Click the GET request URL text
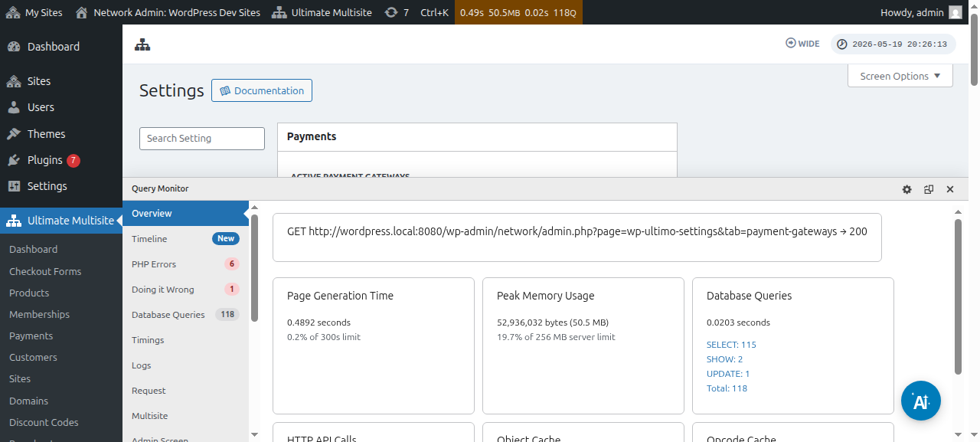 (577, 231)
